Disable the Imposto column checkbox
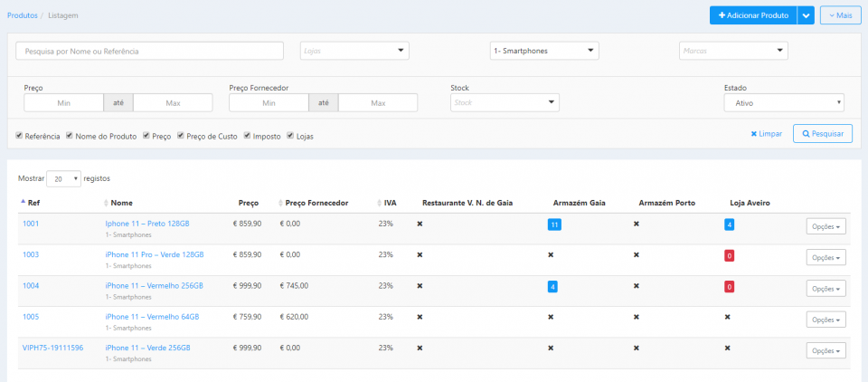This screenshot has height=382, width=868. (x=248, y=136)
